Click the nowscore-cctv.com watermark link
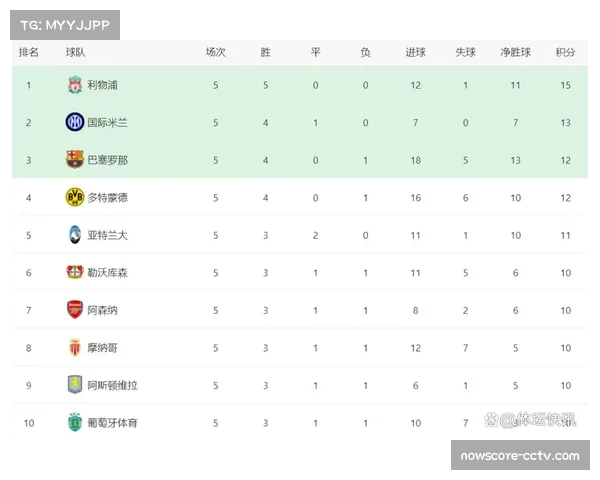 519,456
